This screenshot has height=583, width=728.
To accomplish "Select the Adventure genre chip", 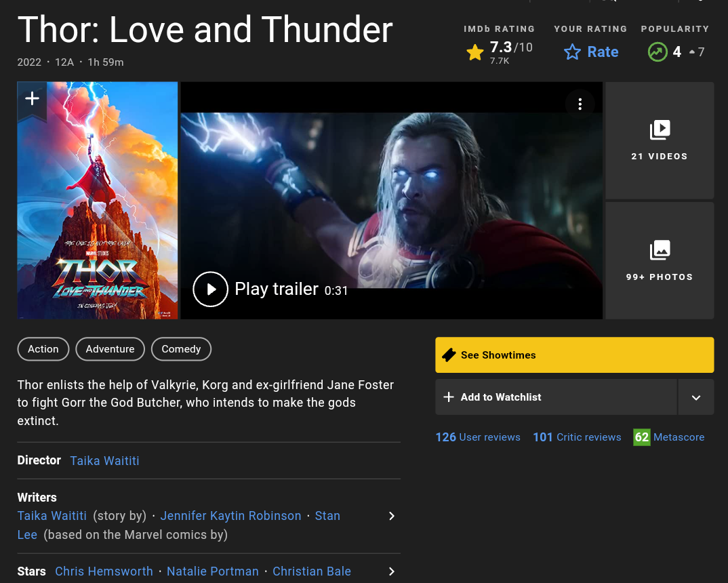I will point(110,349).
